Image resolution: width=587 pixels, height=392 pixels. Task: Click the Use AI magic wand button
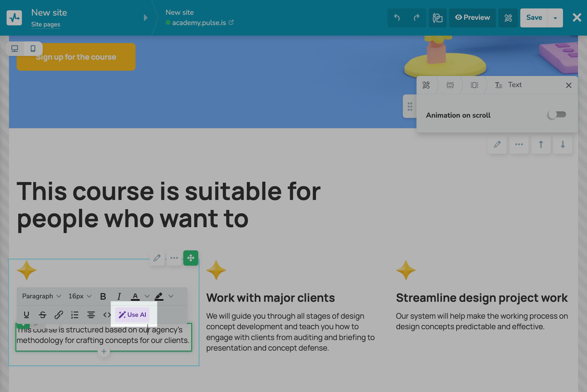coord(132,314)
